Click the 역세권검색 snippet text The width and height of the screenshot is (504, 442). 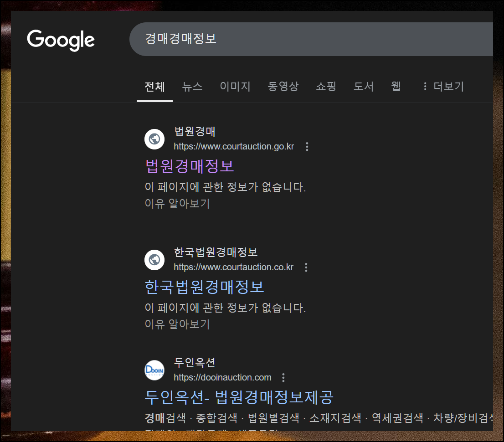[x=397, y=418]
